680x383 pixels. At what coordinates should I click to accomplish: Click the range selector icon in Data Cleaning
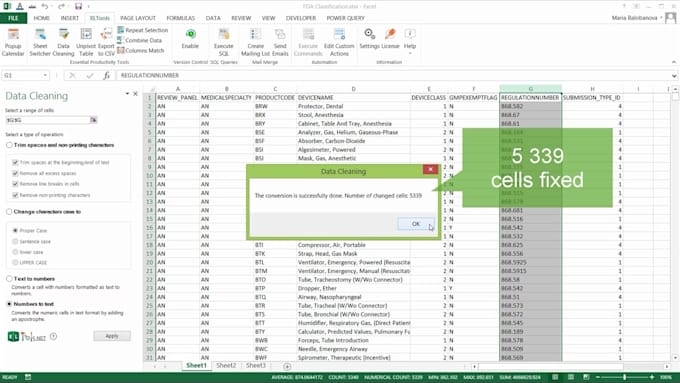(94, 120)
